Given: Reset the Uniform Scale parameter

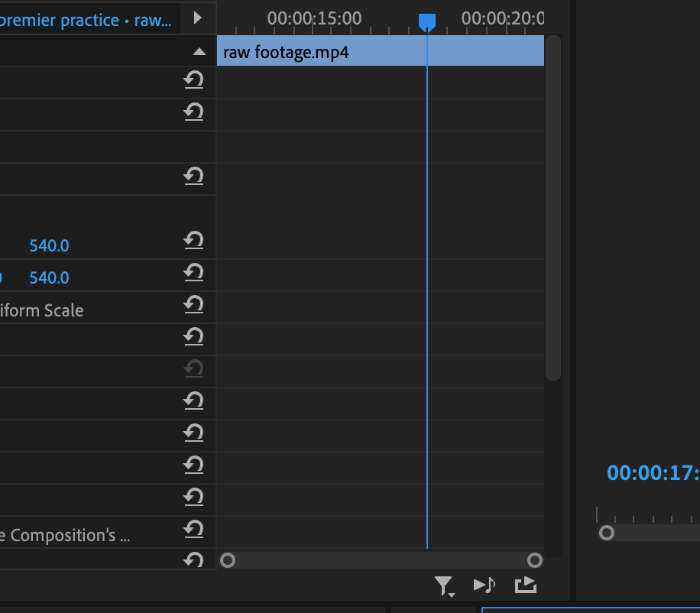Looking at the screenshot, I should (x=194, y=305).
